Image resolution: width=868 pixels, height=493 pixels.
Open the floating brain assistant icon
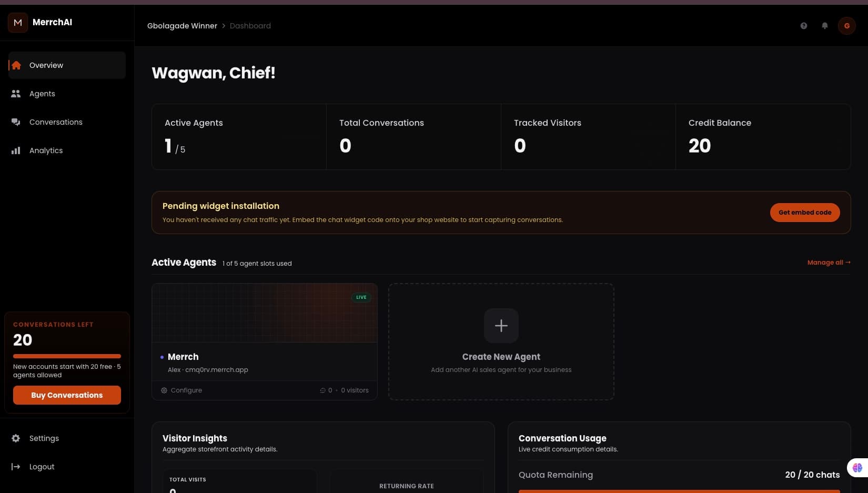click(x=857, y=467)
